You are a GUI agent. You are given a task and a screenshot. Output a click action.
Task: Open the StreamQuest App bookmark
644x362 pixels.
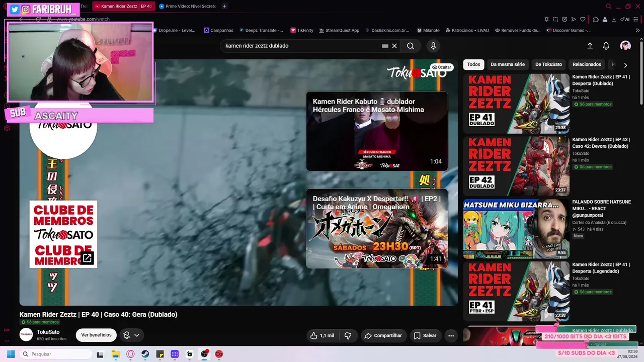[339, 30]
